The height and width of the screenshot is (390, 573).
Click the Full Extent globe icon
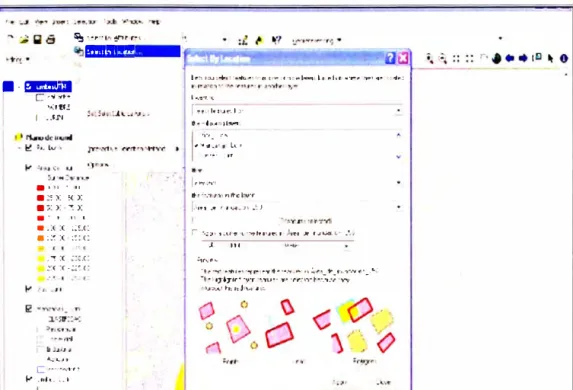[x=496, y=58]
